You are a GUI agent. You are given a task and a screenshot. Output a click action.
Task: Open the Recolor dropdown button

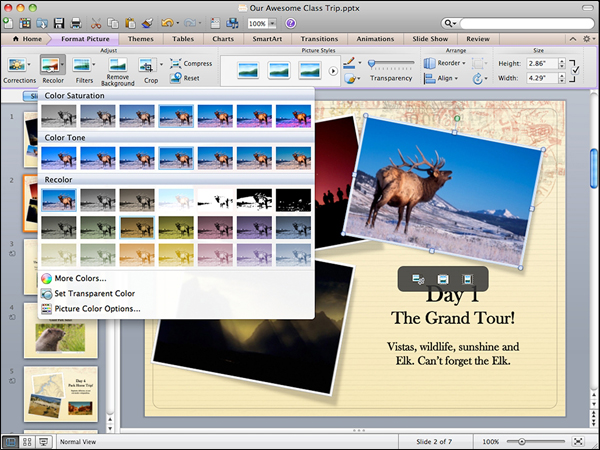pos(53,67)
